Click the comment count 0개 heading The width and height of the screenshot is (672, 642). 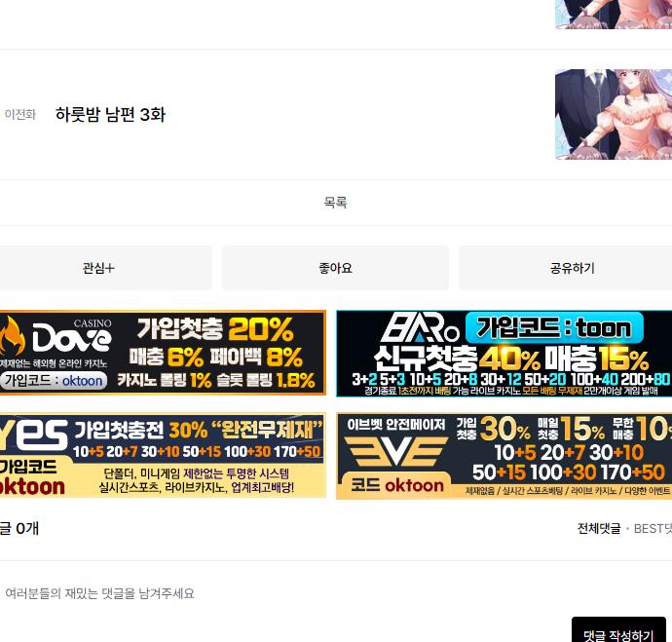click(19, 528)
